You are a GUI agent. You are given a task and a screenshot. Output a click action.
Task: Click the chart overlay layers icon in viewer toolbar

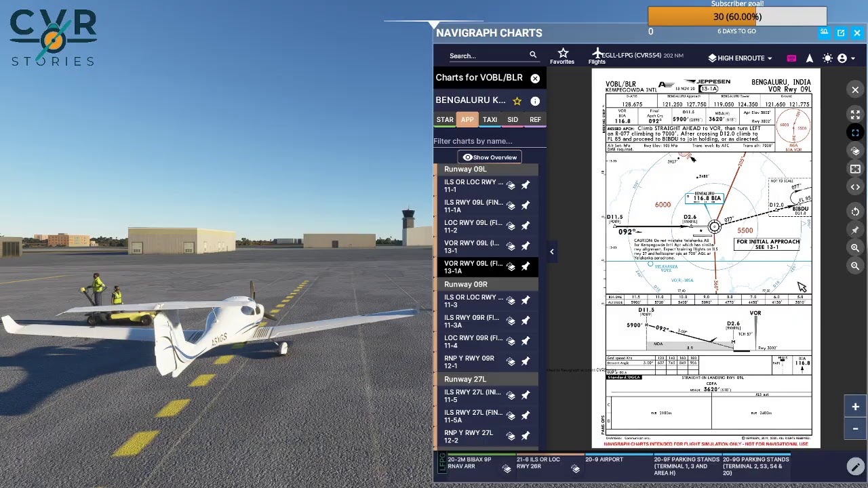(855, 151)
